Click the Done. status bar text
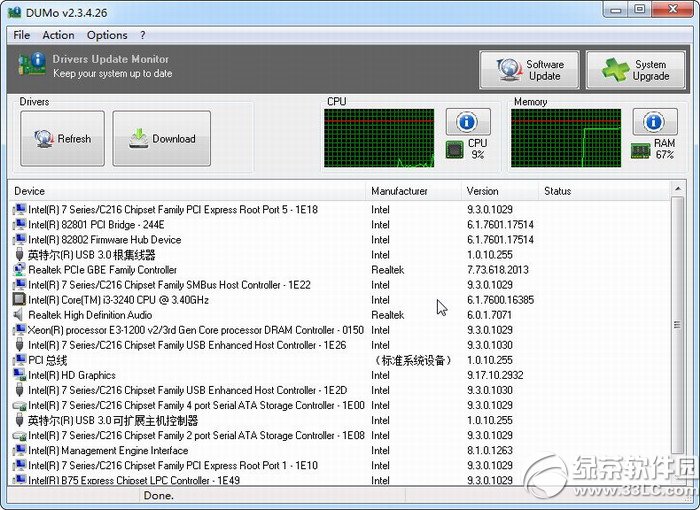The width and height of the screenshot is (700, 510). pyautogui.click(x=158, y=495)
